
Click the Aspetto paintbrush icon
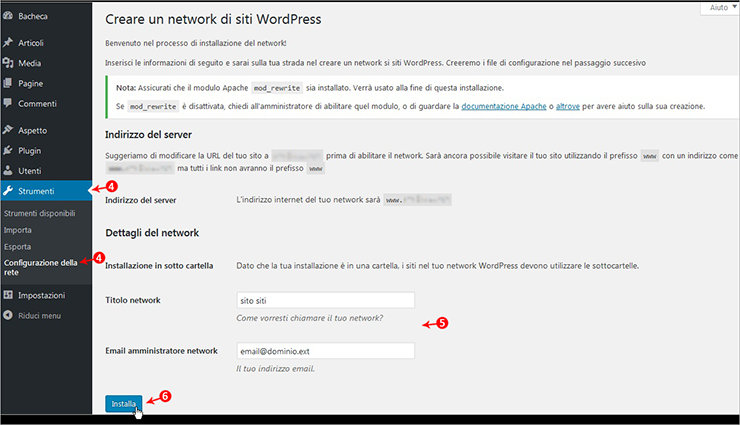coord(8,130)
